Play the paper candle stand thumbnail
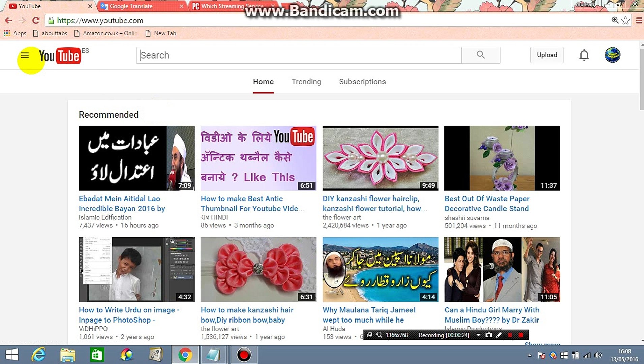The image size is (644, 364). 502,158
